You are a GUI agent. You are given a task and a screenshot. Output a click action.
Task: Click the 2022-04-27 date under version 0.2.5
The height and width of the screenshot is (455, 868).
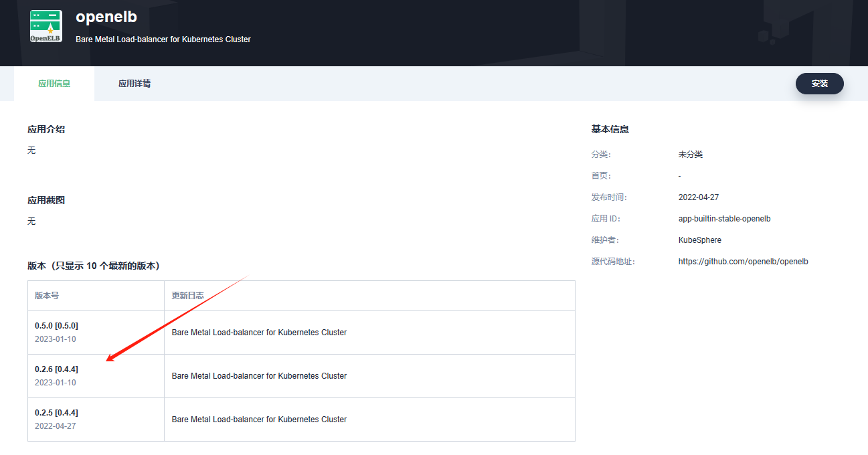click(x=56, y=426)
